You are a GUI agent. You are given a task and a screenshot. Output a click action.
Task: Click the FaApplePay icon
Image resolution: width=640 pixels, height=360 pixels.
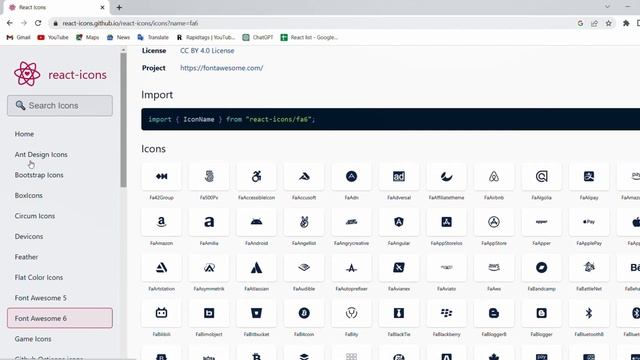coord(589,222)
